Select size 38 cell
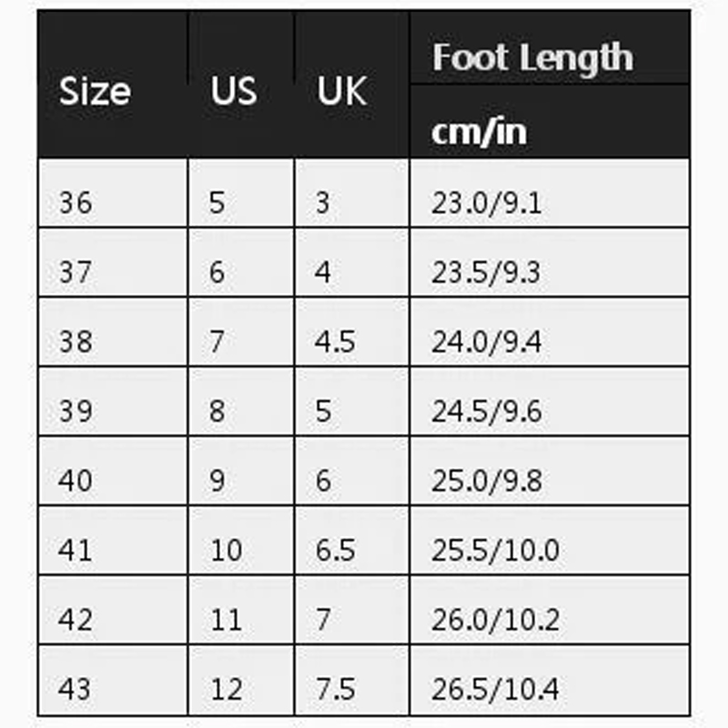The height and width of the screenshot is (728, 728). [76, 341]
